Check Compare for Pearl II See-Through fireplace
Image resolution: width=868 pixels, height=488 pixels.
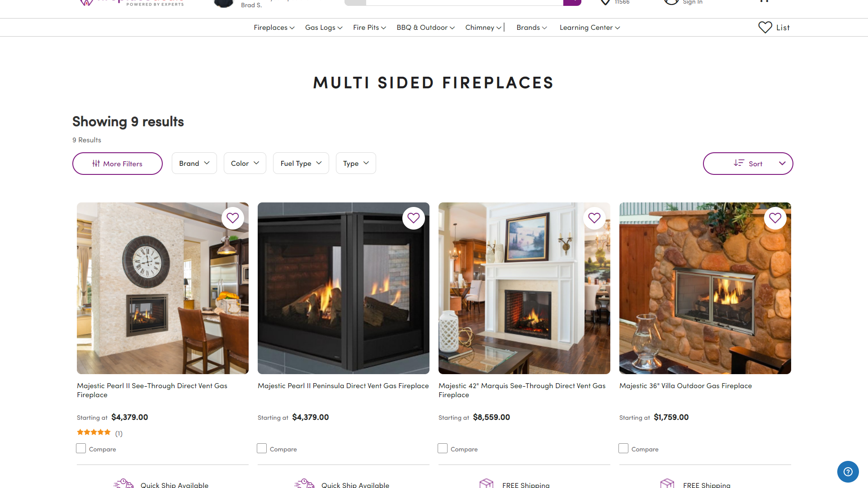pyautogui.click(x=81, y=448)
